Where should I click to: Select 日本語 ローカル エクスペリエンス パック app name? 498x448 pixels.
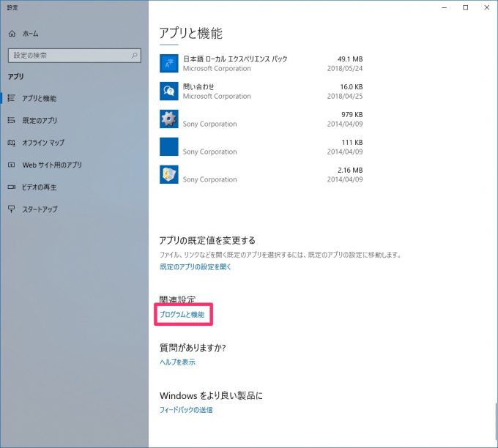(235, 59)
